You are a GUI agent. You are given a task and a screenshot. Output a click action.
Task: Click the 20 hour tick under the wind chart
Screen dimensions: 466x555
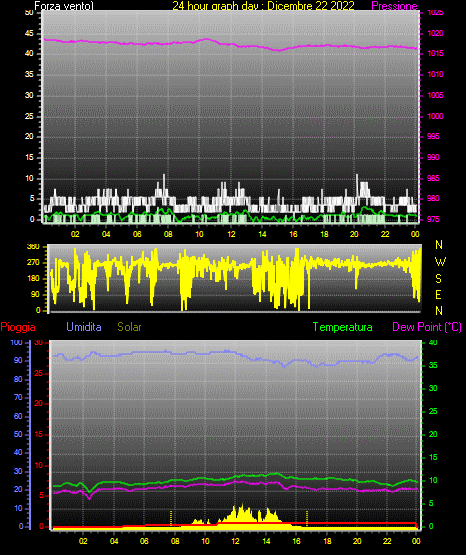tap(354, 234)
